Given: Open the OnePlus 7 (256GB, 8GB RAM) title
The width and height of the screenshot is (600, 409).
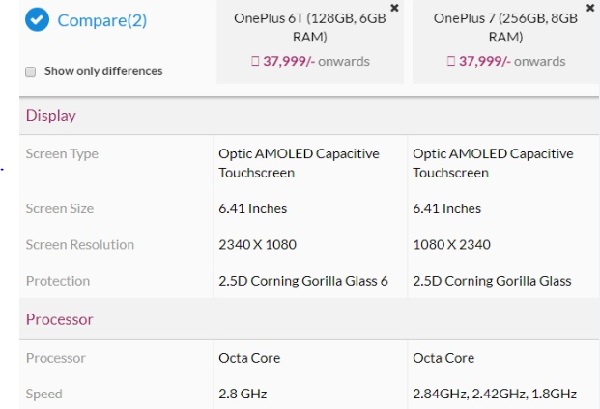Looking at the screenshot, I should 504,27.
